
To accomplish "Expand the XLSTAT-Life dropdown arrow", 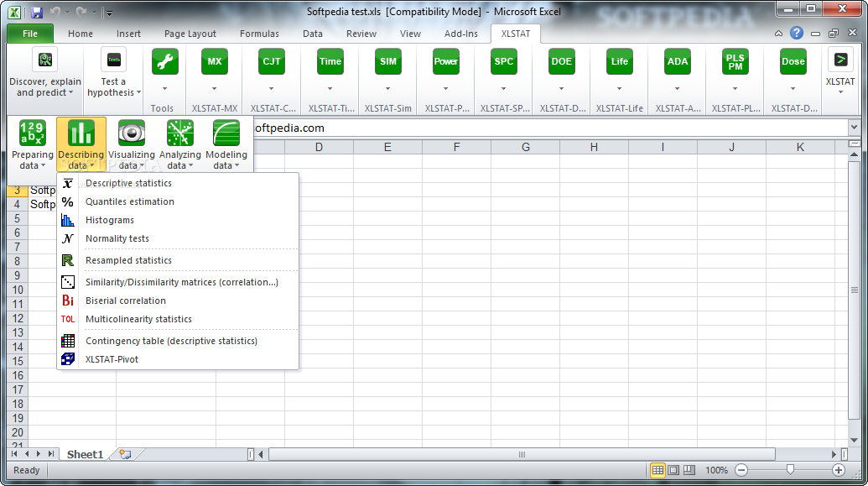I will [620, 89].
